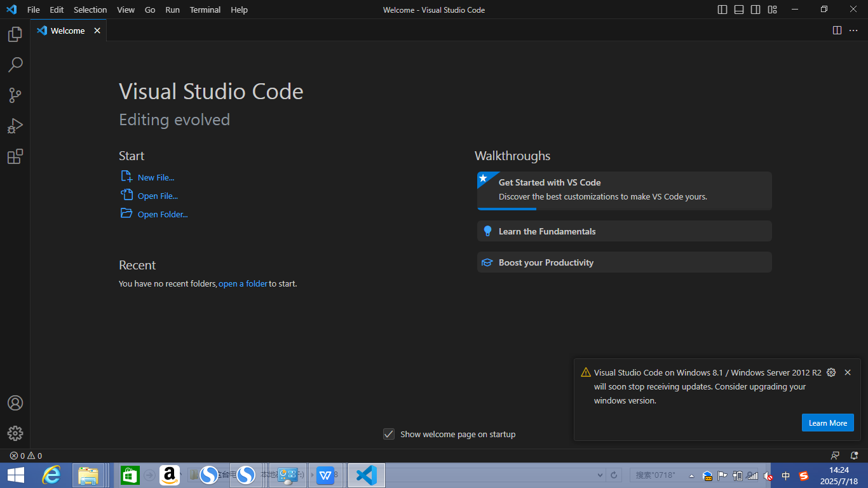
Task: Open Amazon app from taskbar
Action: tap(170, 475)
